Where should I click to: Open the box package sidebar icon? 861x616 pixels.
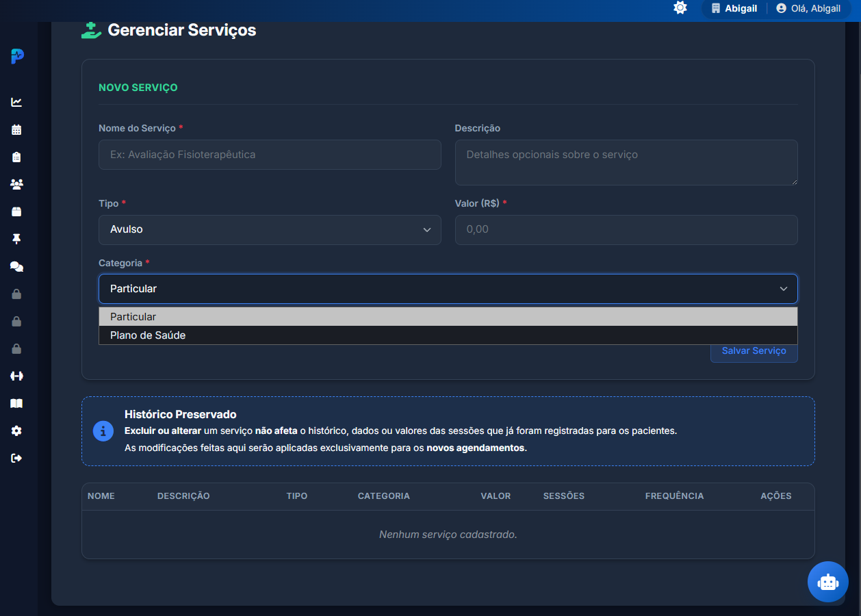click(x=16, y=211)
